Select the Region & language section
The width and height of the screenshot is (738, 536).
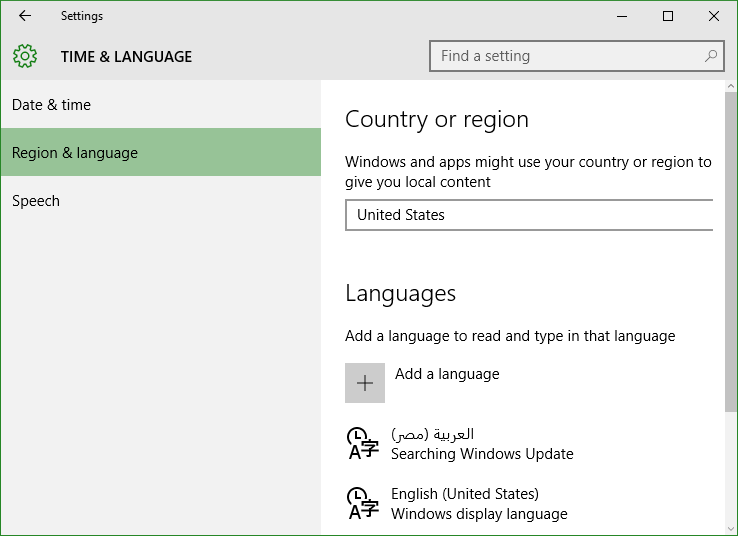pyautogui.click(x=161, y=152)
